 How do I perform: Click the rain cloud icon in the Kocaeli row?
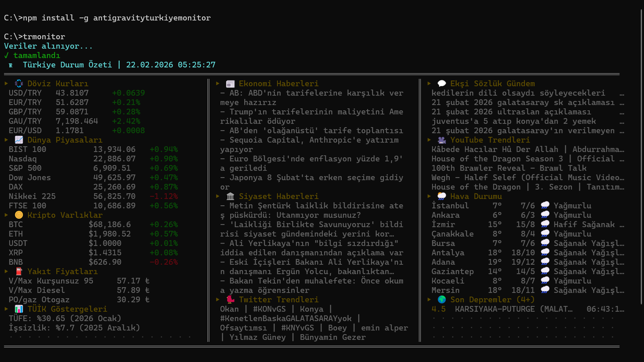545,281
